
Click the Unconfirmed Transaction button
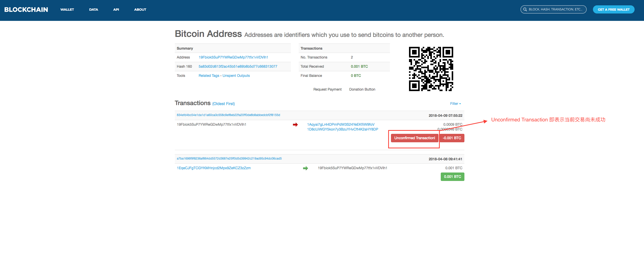[414, 138]
